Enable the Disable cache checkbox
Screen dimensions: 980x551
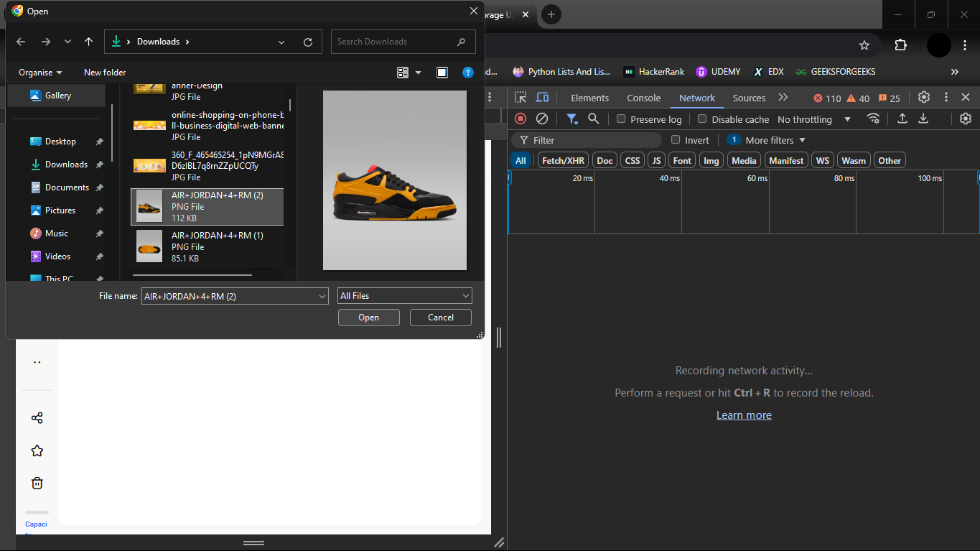click(701, 119)
